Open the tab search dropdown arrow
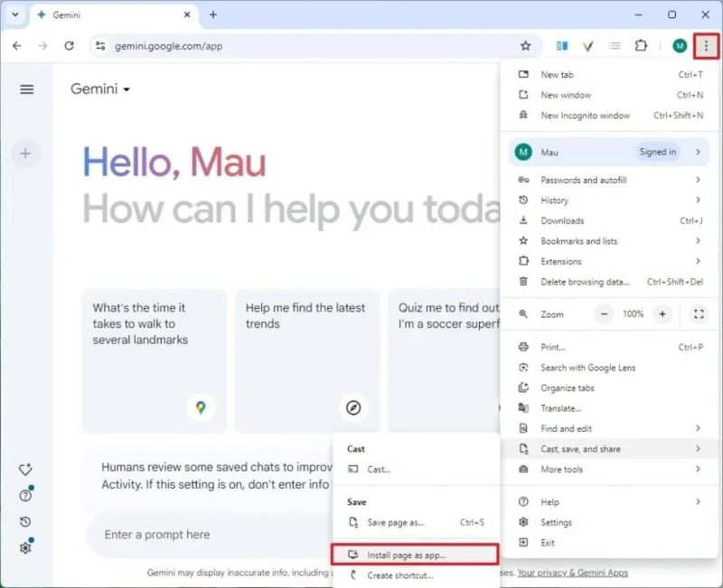 (x=15, y=14)
